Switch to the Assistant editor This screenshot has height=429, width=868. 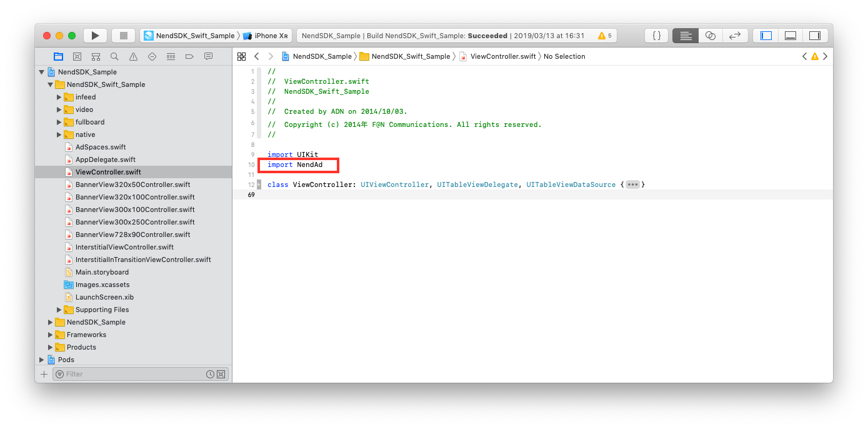[x=711, y=36]
